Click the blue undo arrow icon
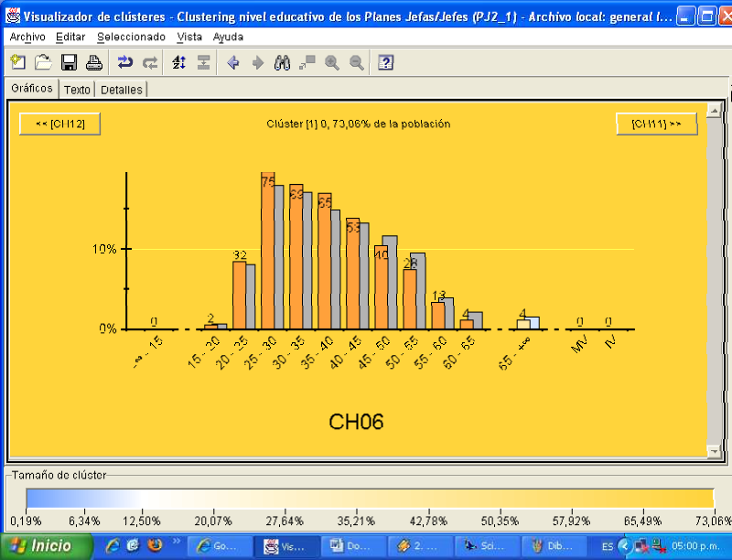 coord(125,62)
